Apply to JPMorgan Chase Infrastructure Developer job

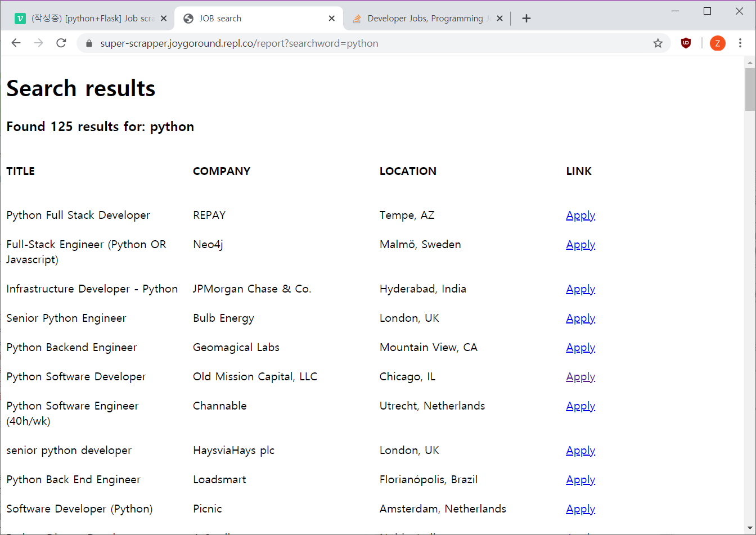tap(580, 289)
